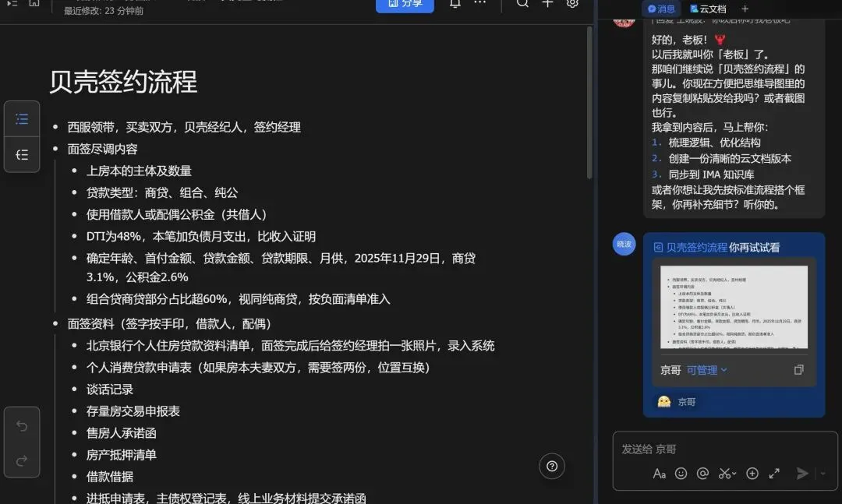
Task: Click the copy icon on the document card
Action: click(x=798, y=370)
